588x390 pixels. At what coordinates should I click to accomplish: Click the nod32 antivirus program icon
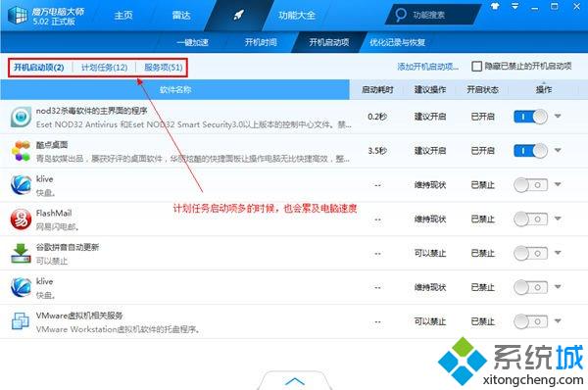click(21, 117)
